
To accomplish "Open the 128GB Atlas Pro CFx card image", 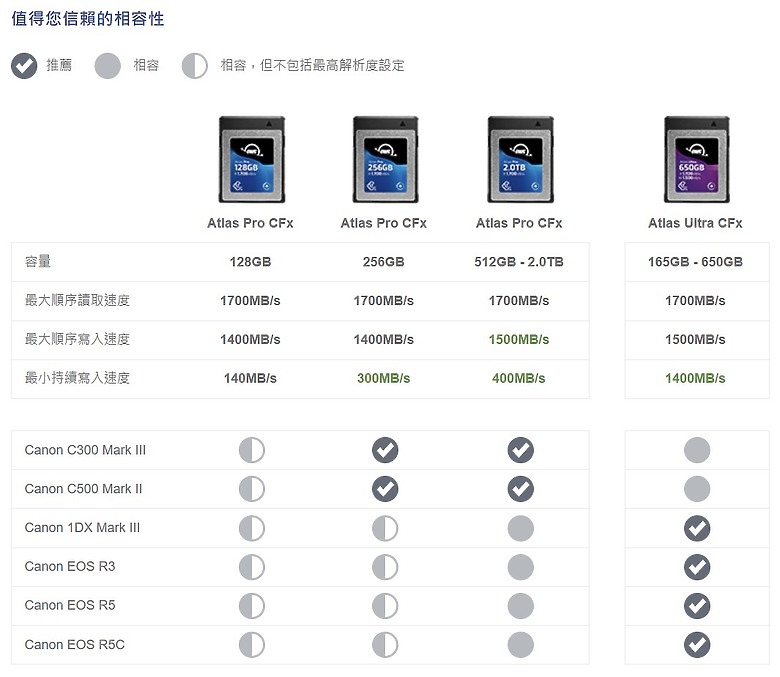I will click(x=252, y=159).
